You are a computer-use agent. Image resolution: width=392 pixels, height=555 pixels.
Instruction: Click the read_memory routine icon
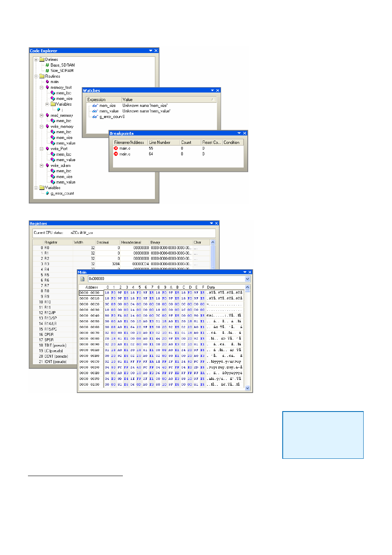pos(47,116)
